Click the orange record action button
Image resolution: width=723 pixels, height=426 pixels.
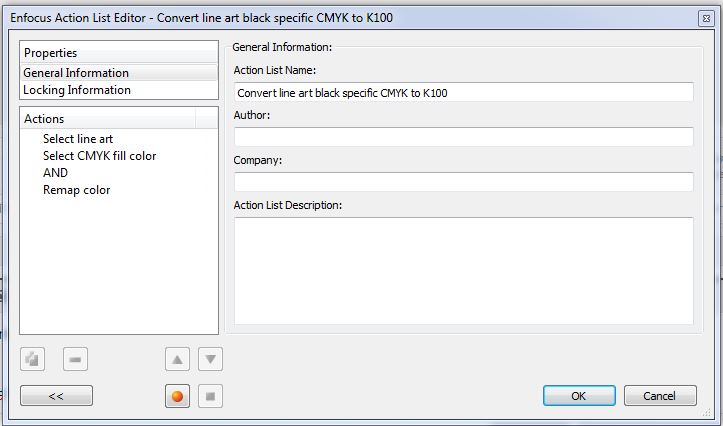(x=178, y=396)
